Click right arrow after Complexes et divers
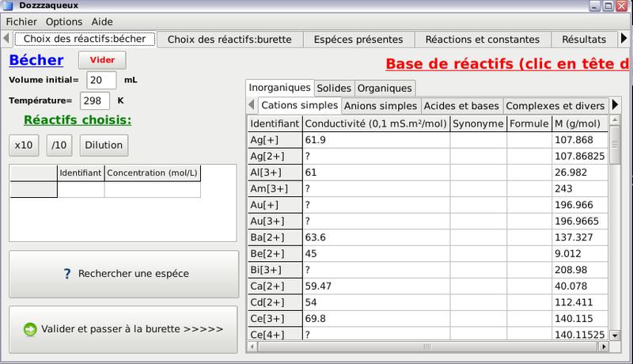Viewport: 633px width, 364px height. (x=615, y=105)
